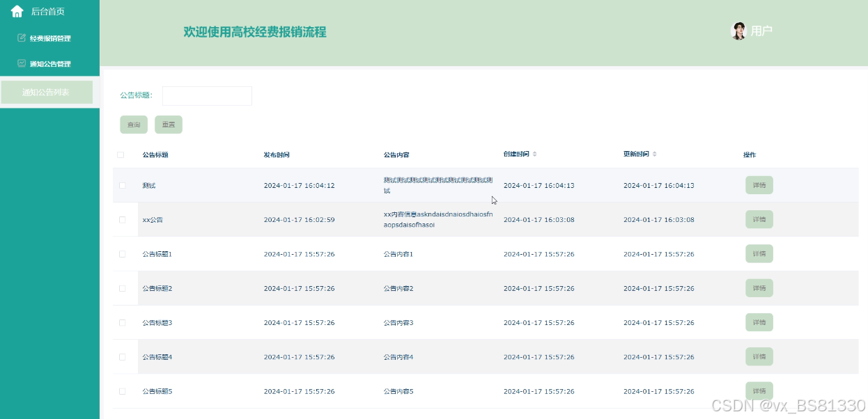The image size is (868, 419).
Task: Click the 公告标题 column header
Action: (x=155, y=155)
